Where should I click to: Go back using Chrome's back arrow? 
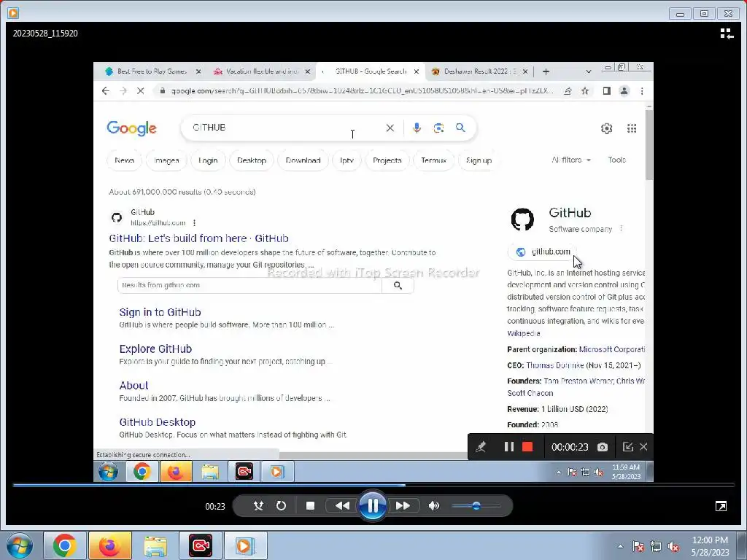(106, 91)
